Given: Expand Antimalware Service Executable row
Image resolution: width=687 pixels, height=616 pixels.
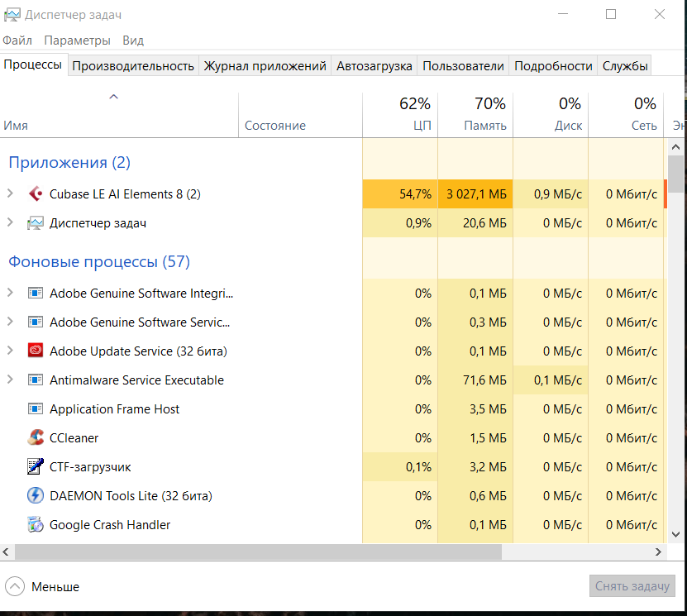Looking at the screenshot, I should pyautogui.click(x=10, y=379).
